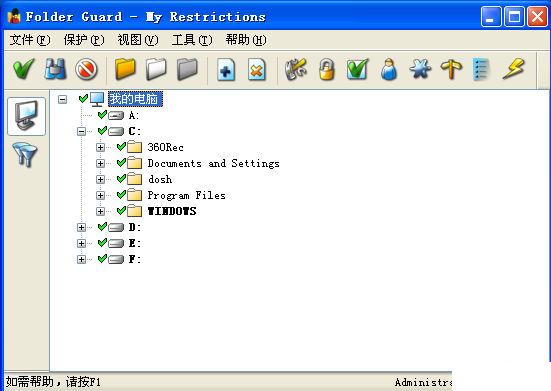Toggle green check beside Documents and Settings
This screenshot has width=551, height=391.
(x=121, y=163)
